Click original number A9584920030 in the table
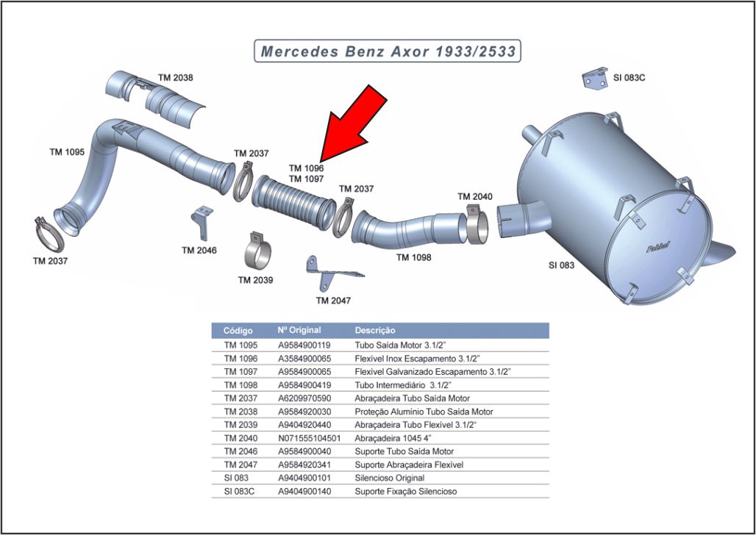Screen dimensions: 756x535 coord(304,412)
